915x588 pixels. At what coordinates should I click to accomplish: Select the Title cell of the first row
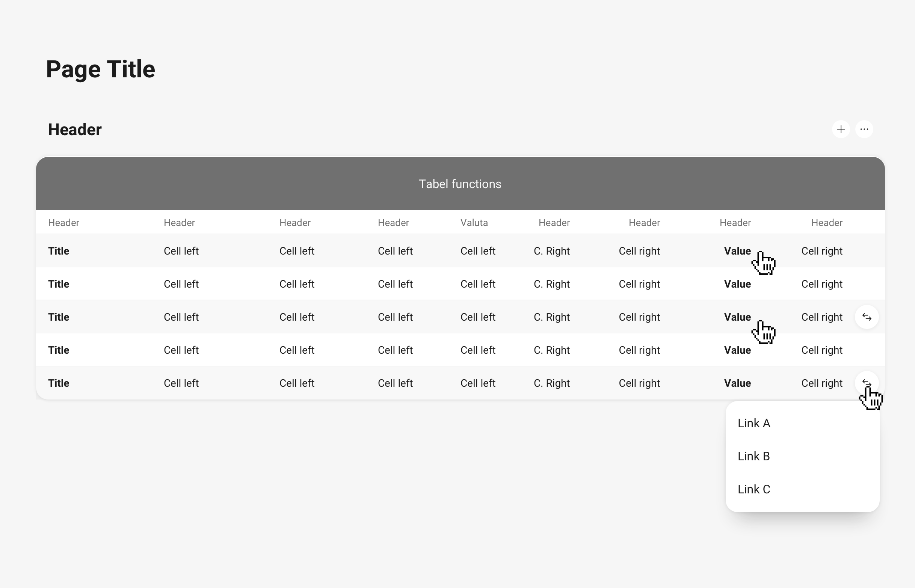tap(59, 251)
